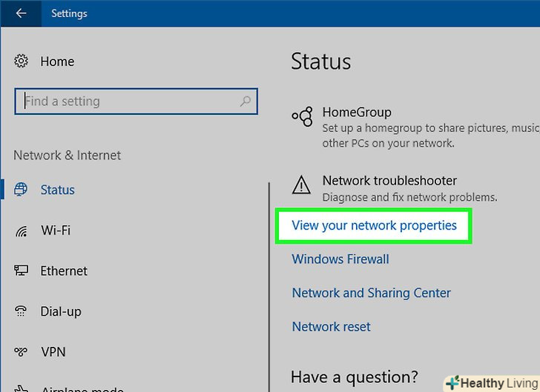The width and height of the screenshot is (540, 392).
Task: Open the Wi-Fi settings page
Action: [56, 230]
